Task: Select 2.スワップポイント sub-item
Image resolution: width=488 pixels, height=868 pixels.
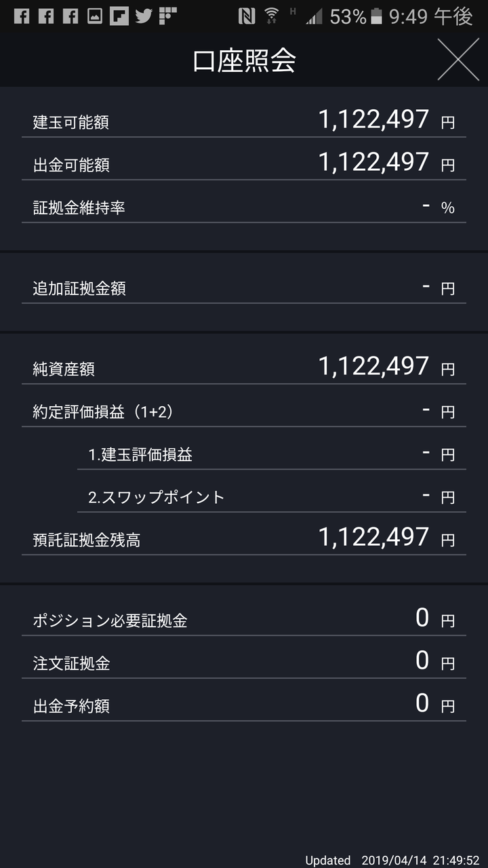Action: pos(271,496)
